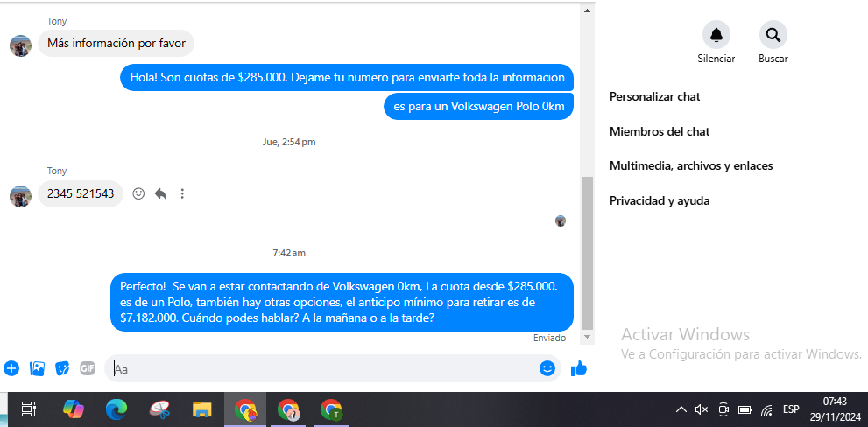Switch to second Chrome profile in taskbar
This screenshot has width=868, height=427.
[288, 409]
